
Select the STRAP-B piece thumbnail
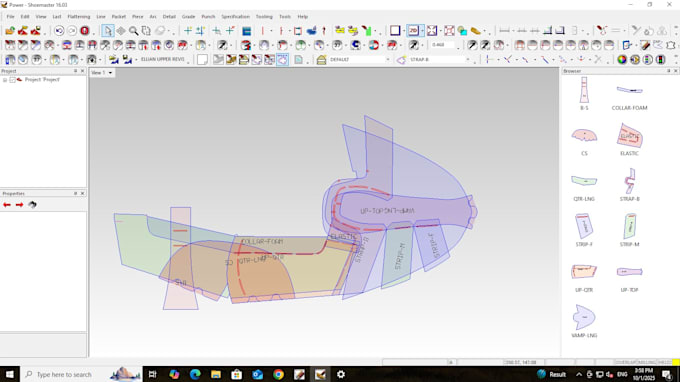pyautogui.click(x=630, y=181)
